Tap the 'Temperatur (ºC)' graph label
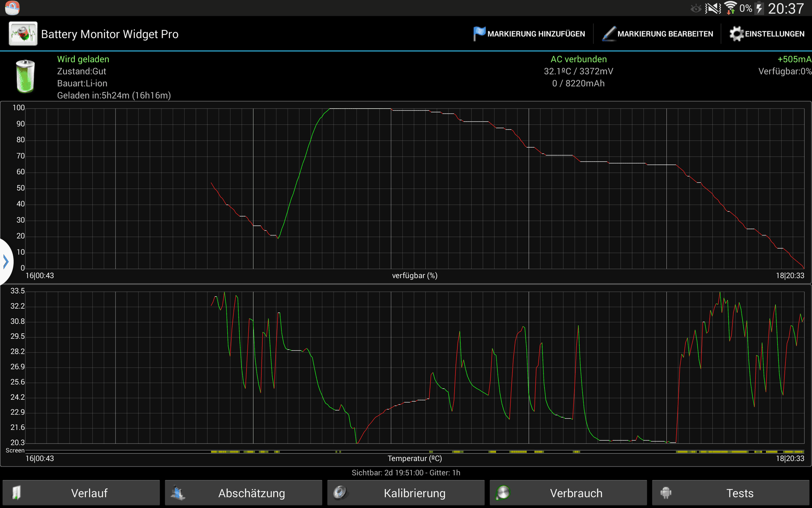 414,458
